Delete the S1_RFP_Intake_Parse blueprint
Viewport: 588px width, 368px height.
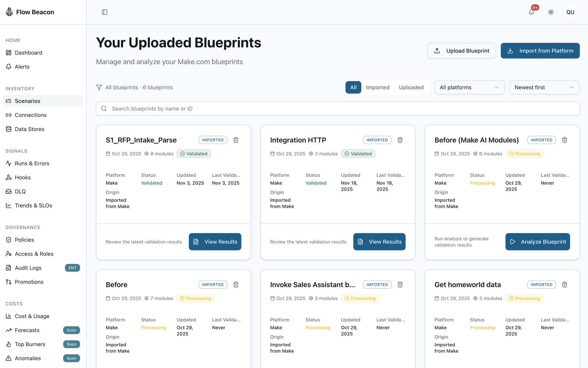click(236, 140)
